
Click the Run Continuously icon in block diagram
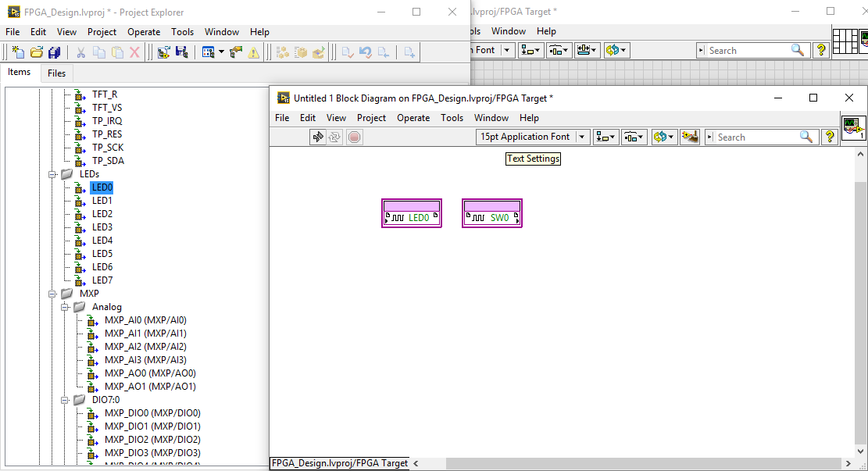pos(335,137)
